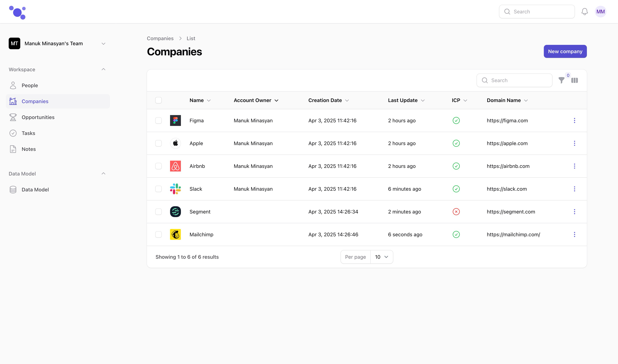Click the Companies breadcrumb link

160,39
